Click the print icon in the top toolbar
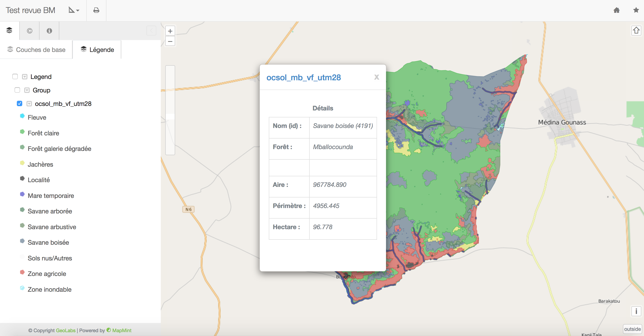This screenshot has width=644, height=336. click(96, 10)
